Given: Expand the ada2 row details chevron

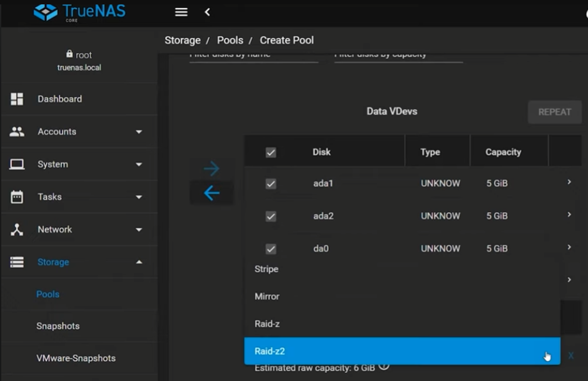Looking at the screenshot, I should tap(569, 215).
